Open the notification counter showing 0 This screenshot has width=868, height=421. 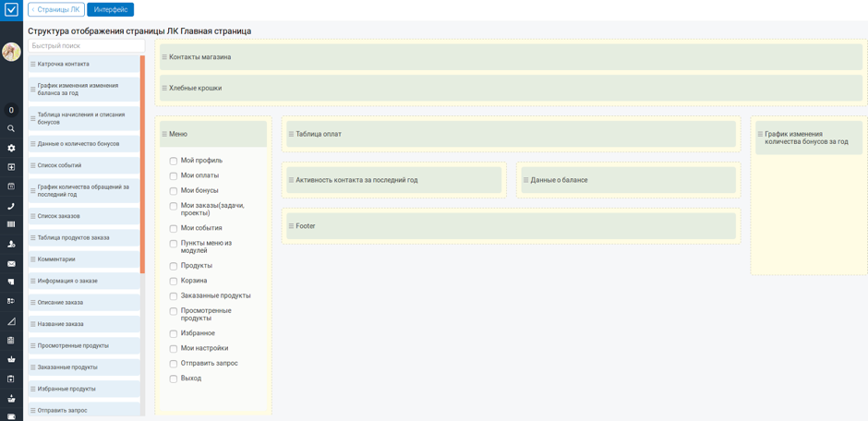[x=11, y=110]
